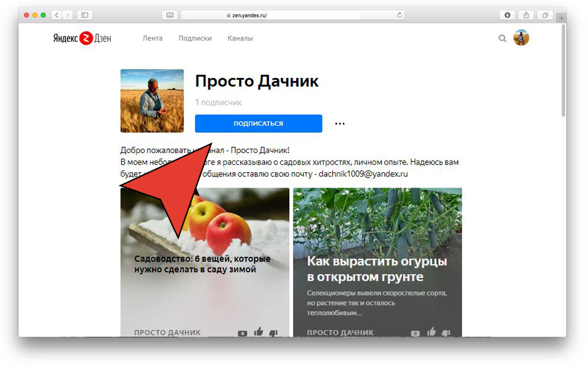Image resolution: width=588 pixels, height=366 pixels.
Task: Click Safari's share icon
Action: pyautogui.click(x=526, y=15)
